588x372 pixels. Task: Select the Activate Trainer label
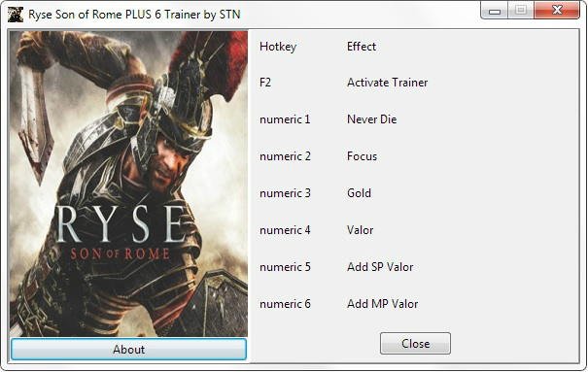pyautogui.click(x=388, y=83)
